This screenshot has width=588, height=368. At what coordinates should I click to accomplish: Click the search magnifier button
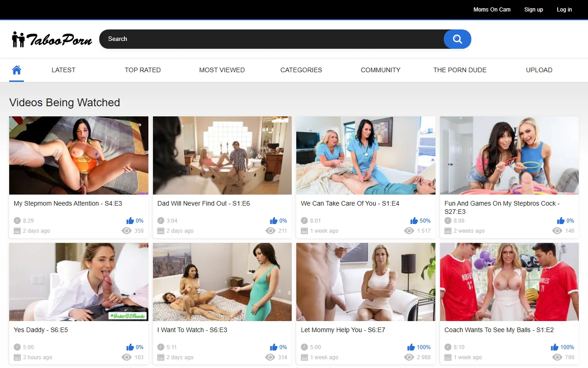[457, 39]
